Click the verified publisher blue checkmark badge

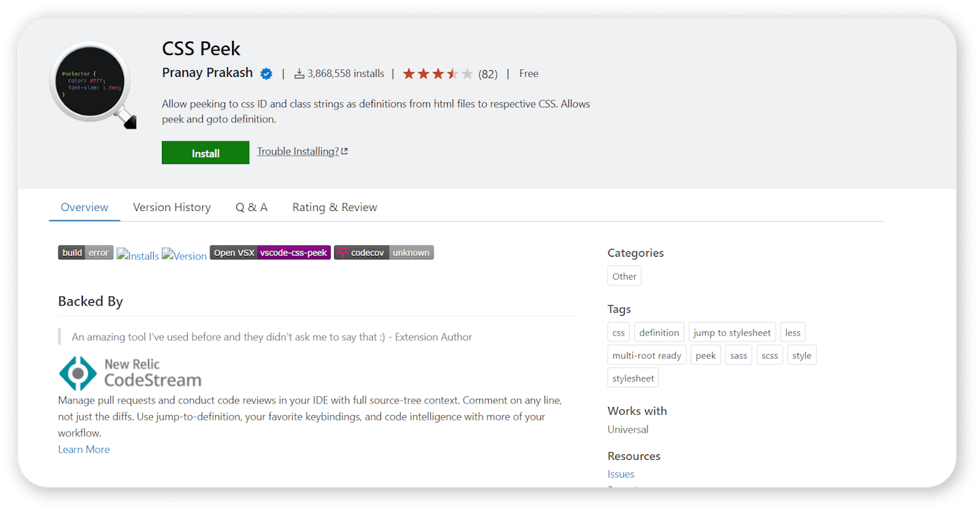pos(266,73)
